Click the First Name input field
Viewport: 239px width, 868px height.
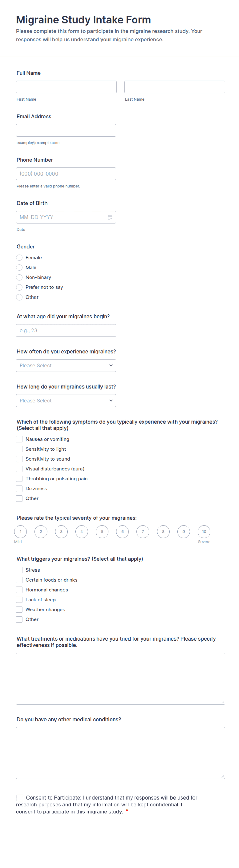pyautogui.click(x=66, y=87)
